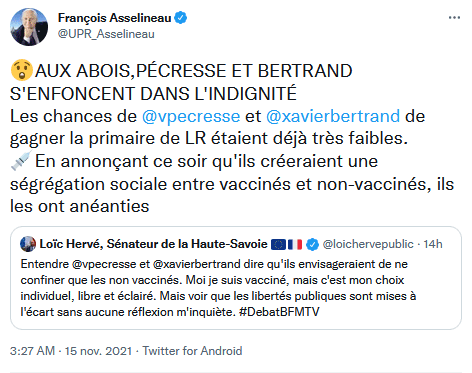The image size is (472, 373).
Task: Click the French flag emoji in quoted name
Action: click(295, 244)
